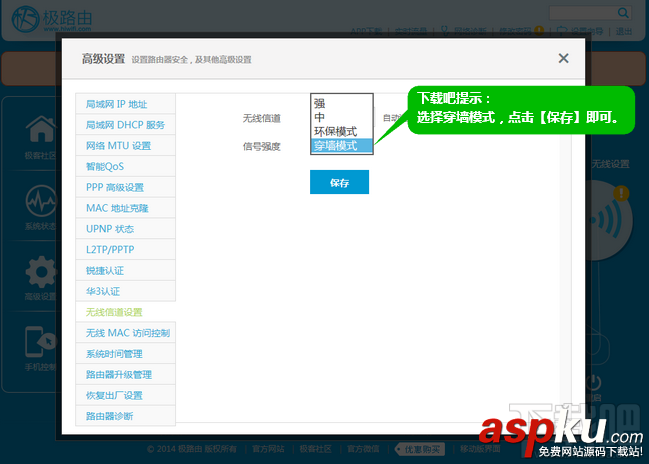Open 系统状态 pulse icon in background

(41, 202)
